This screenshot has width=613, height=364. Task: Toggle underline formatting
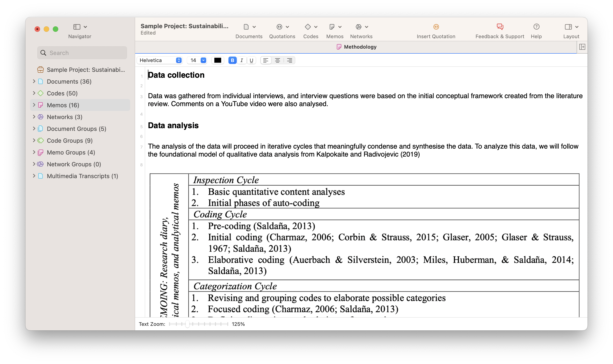[x=251, y=60]
